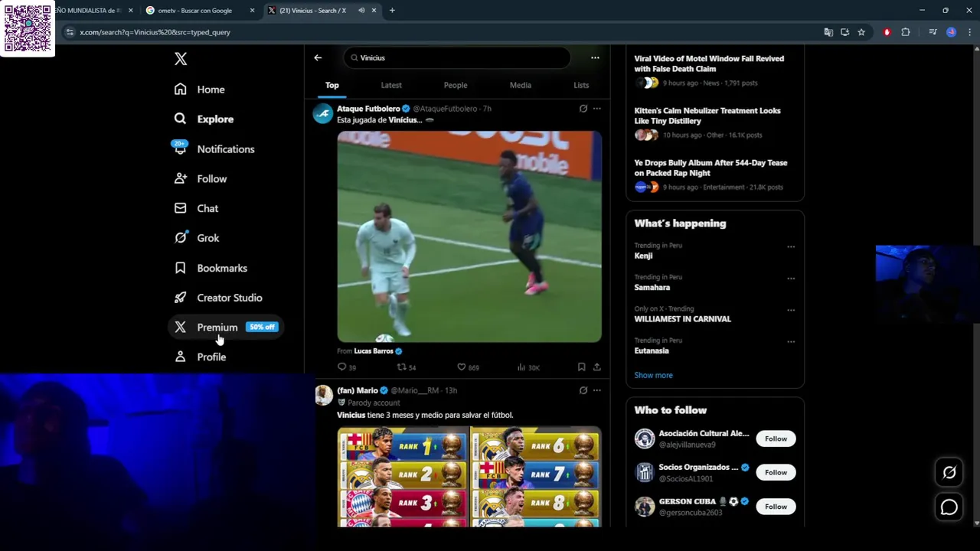Open options for Eutanasia trend
This screenshot has width=980, height=551.
[791, 342]
